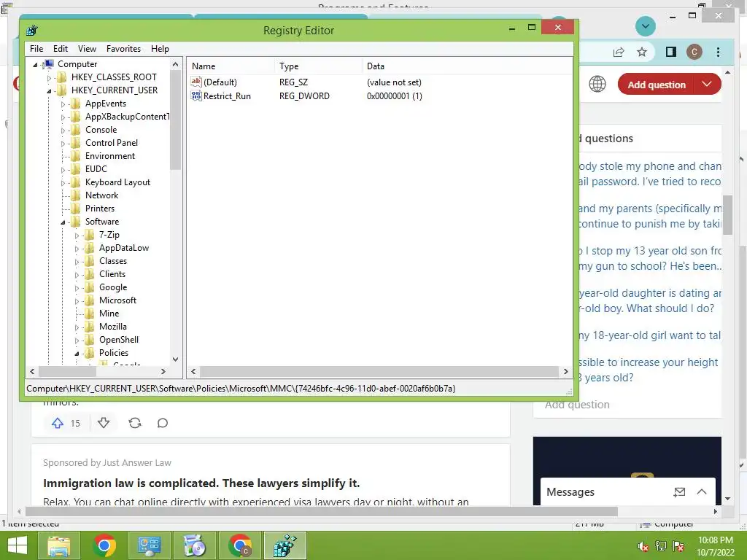Expand the Keyboard Layout key
Screen dimensions: 747x560
(x=63, y=183)
